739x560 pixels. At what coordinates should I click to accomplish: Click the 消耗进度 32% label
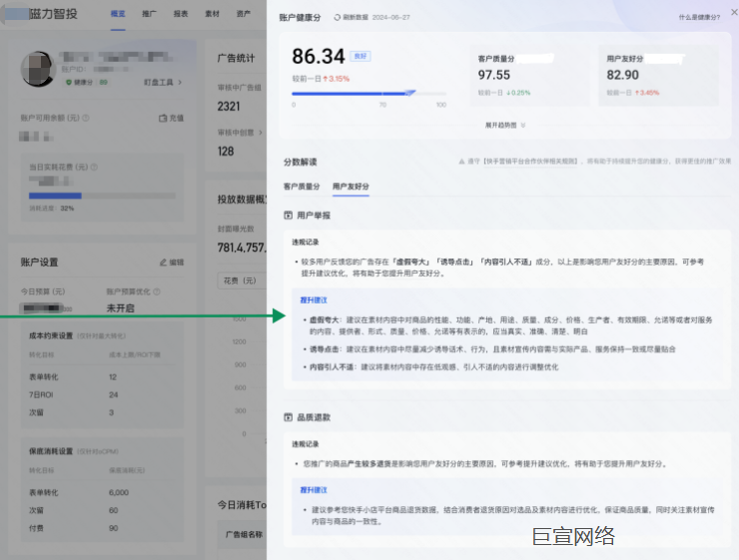click(51, 209)
